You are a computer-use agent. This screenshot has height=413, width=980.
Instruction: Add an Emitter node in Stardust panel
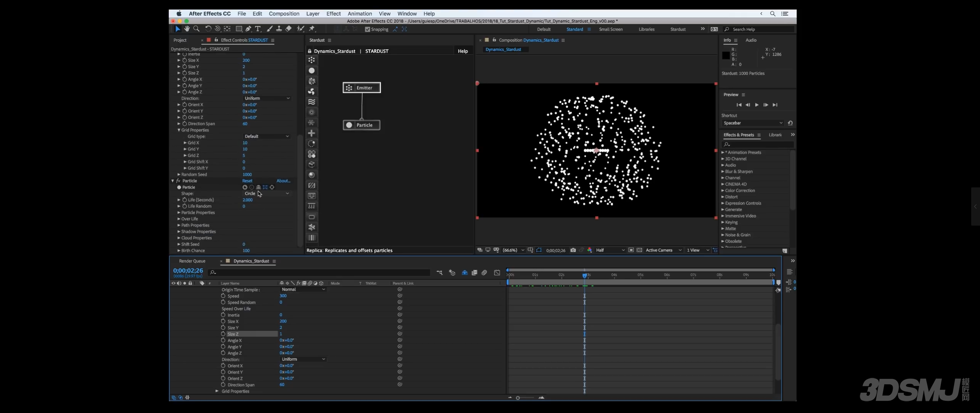tap(312, 60)
